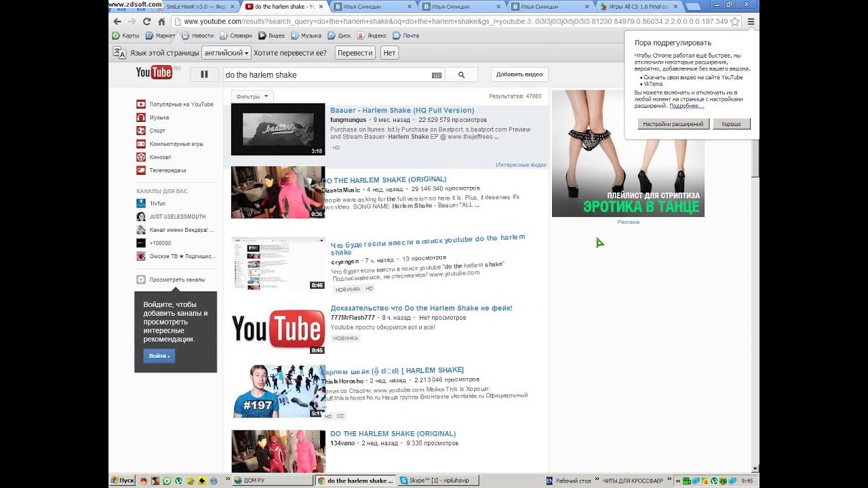Viewport: 868px width, 488px height.
Task: Click the Настройки расширений button
Action: (673, 124)
